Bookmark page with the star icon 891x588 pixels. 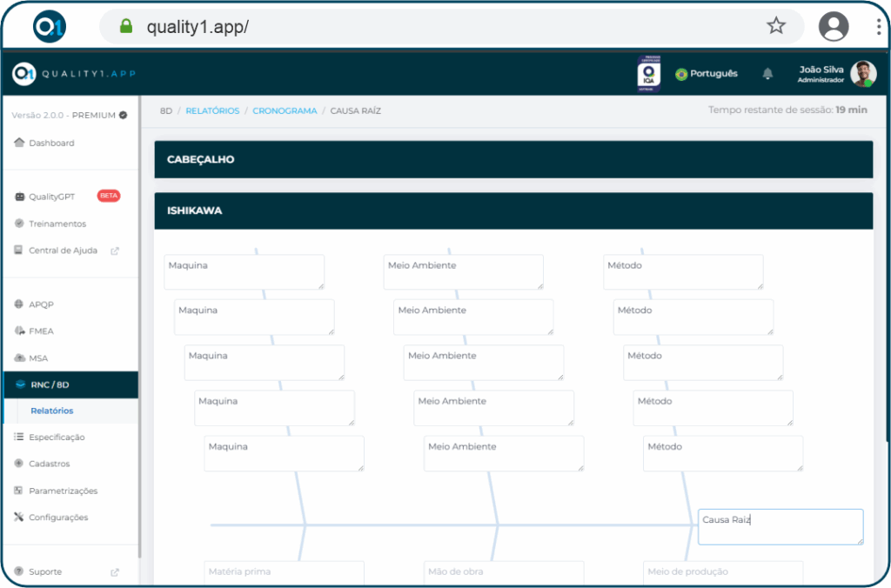[x=775, y=26]
